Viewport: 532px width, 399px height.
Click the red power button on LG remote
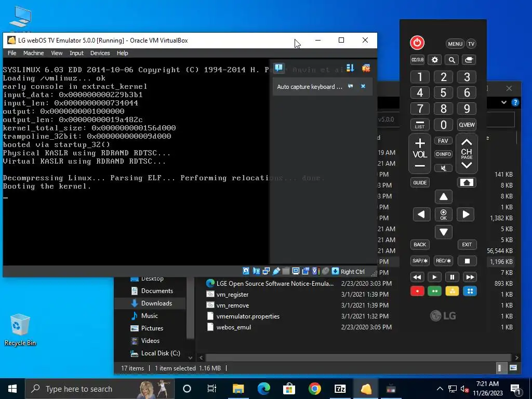click(x=417, y=43)
